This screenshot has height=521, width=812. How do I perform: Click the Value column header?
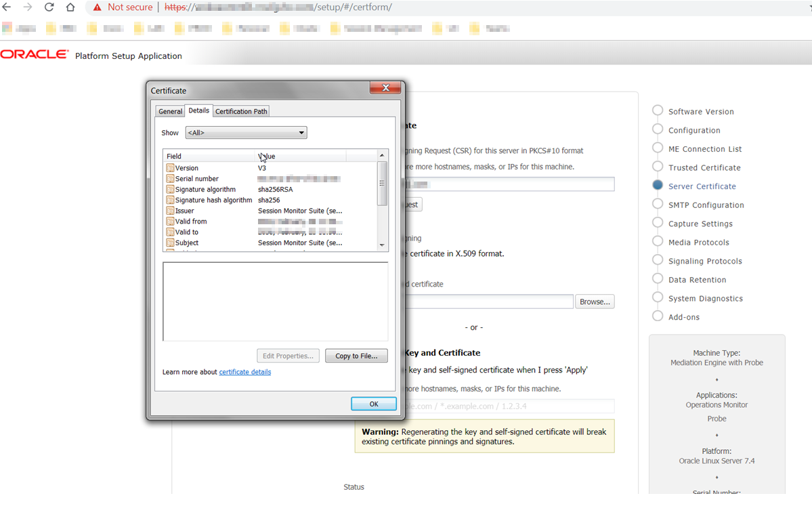tap(301, 156)
